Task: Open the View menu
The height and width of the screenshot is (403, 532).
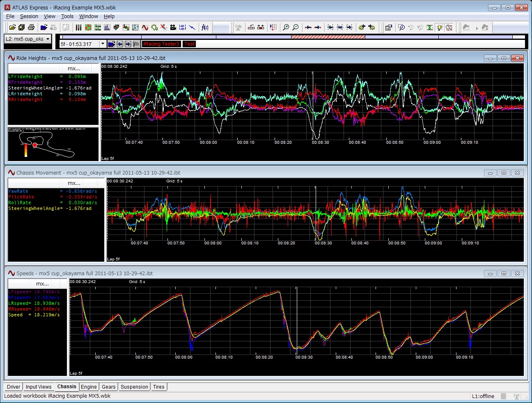Action: click(50, 16)
